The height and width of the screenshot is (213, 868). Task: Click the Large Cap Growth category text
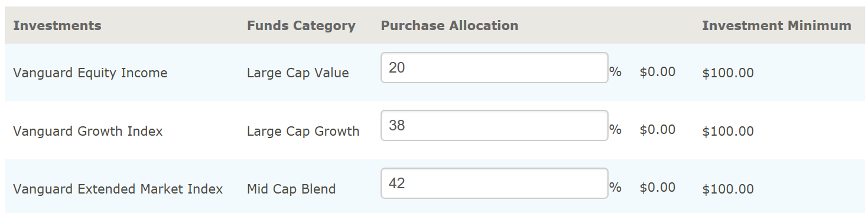pyautogui.click(x=303, y=131)
